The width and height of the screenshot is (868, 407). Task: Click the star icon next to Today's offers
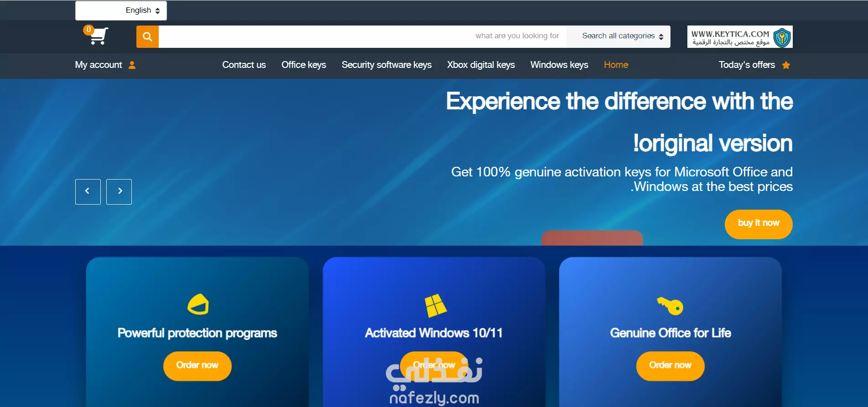786,65
